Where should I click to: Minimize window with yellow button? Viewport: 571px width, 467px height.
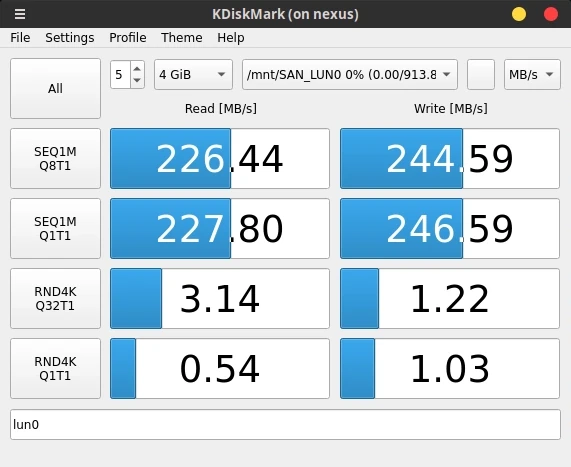pos(519,14)
